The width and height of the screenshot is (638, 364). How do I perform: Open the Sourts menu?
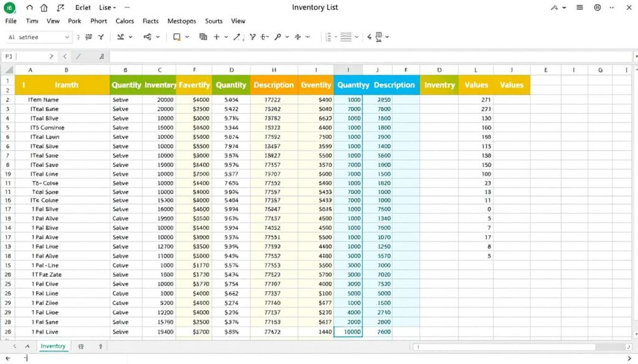pos(214,21)
